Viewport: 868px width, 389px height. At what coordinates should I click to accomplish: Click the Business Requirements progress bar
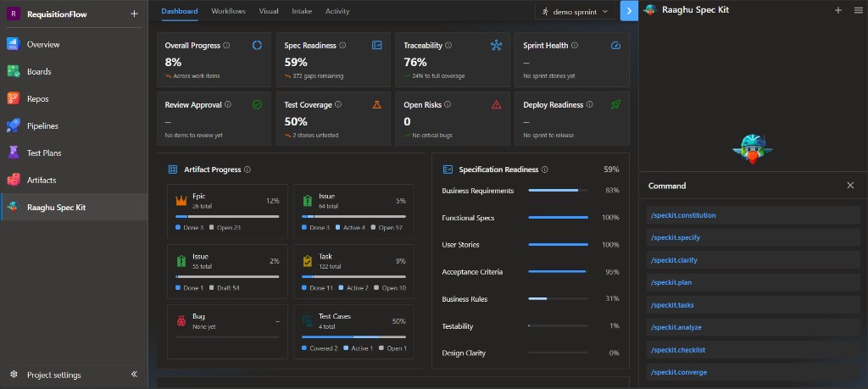[558, 191]
